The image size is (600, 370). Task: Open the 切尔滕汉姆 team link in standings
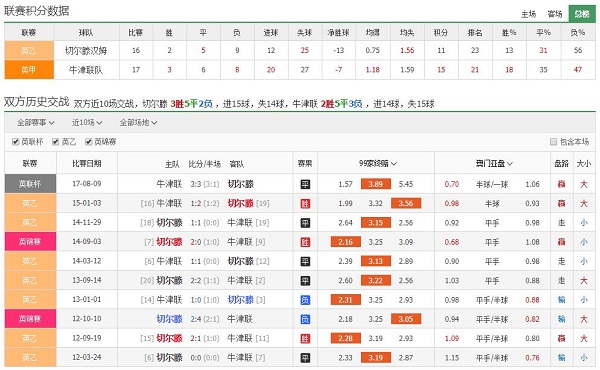point(86,51)
